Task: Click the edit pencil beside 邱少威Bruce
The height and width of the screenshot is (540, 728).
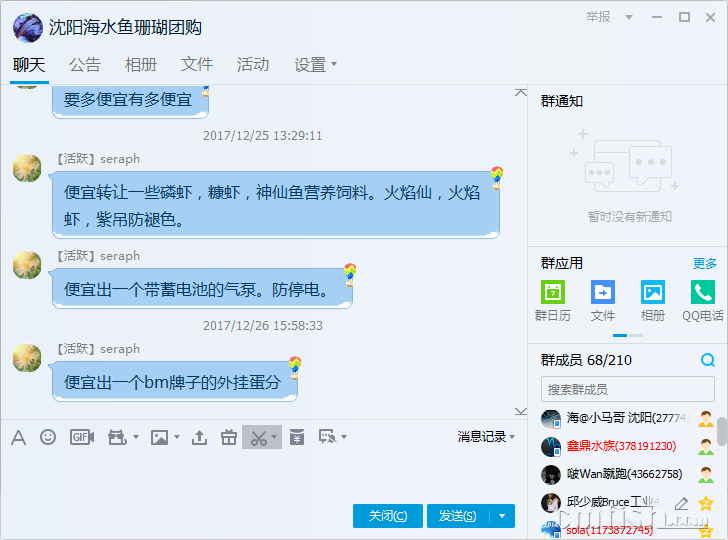Action: click(681, 503)
